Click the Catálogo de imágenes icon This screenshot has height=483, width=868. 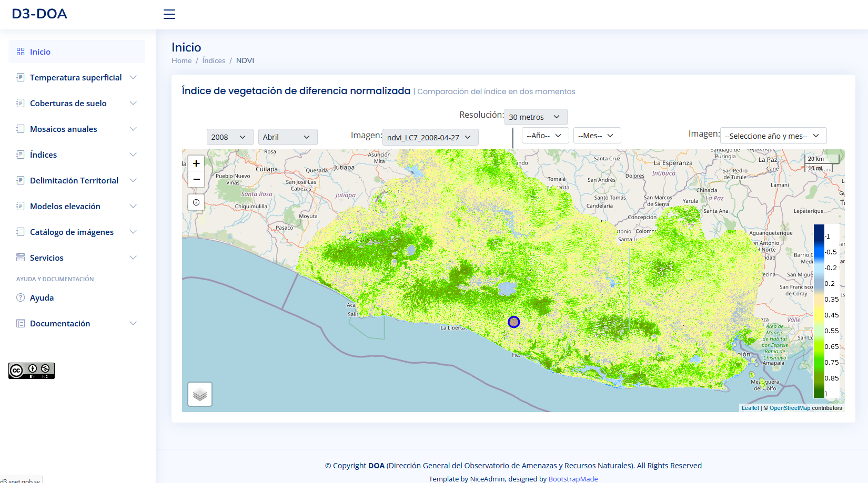click(21, 232)
